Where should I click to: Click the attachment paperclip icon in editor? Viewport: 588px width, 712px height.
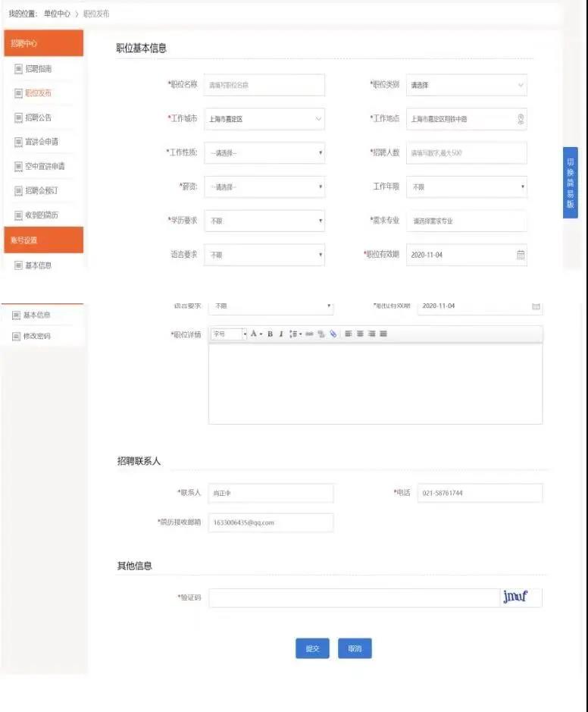pyautogui.click(x=333, y=334)
